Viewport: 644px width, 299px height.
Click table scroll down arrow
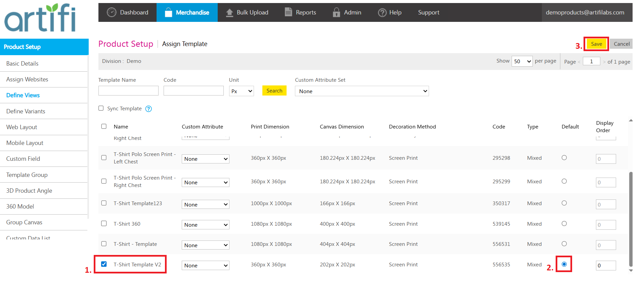(631, 270)
